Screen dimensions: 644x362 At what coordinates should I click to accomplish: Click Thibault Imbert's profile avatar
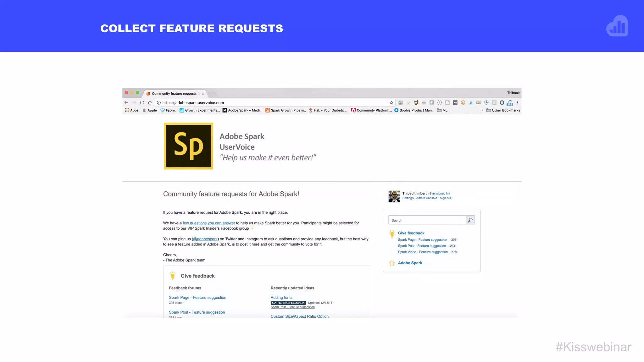[394, 196]
